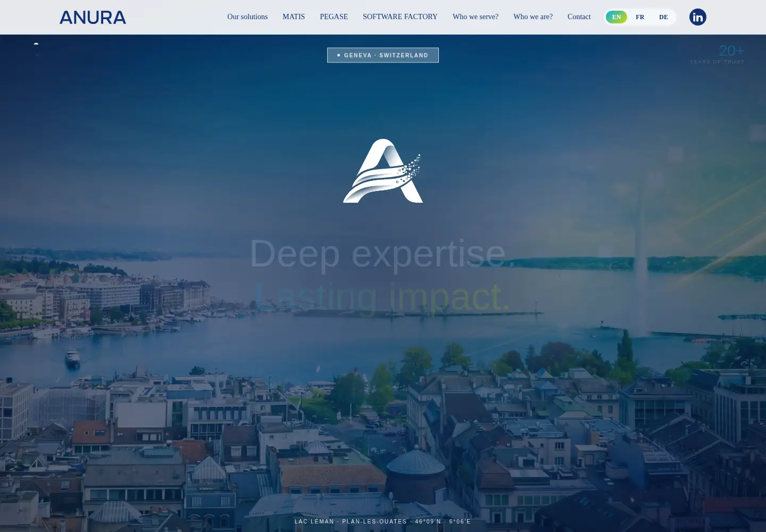This screenshot has height=532, width=766.
Task: Switch language to FR
Action: pos(640,17)
